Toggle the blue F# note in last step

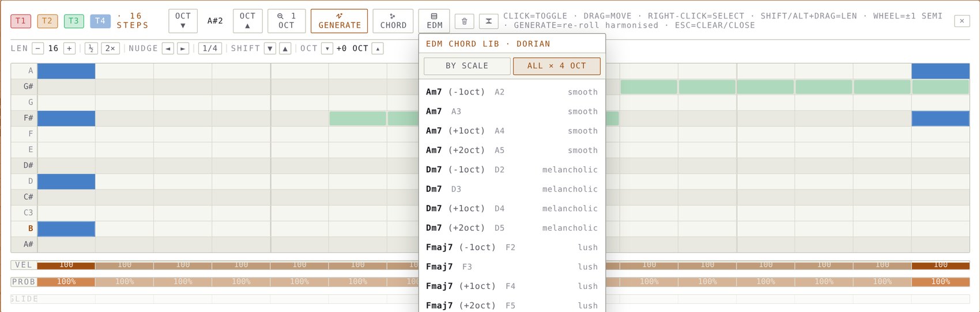pos(940,119)
